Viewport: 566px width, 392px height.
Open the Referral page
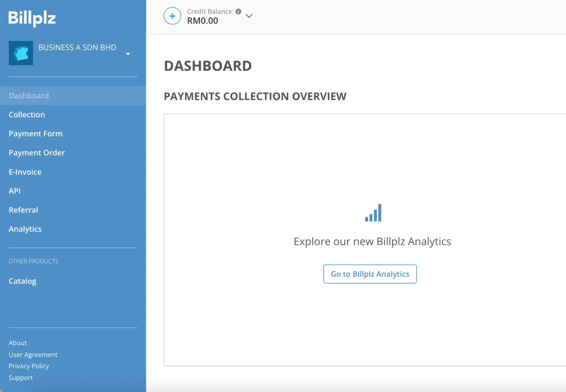[x=73, y=210]
